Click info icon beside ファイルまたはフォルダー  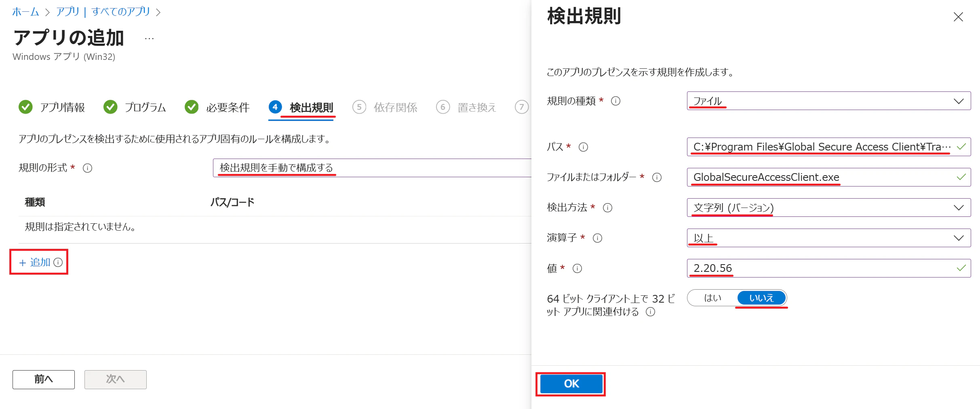pyautogui.click(x=657, y=177)
